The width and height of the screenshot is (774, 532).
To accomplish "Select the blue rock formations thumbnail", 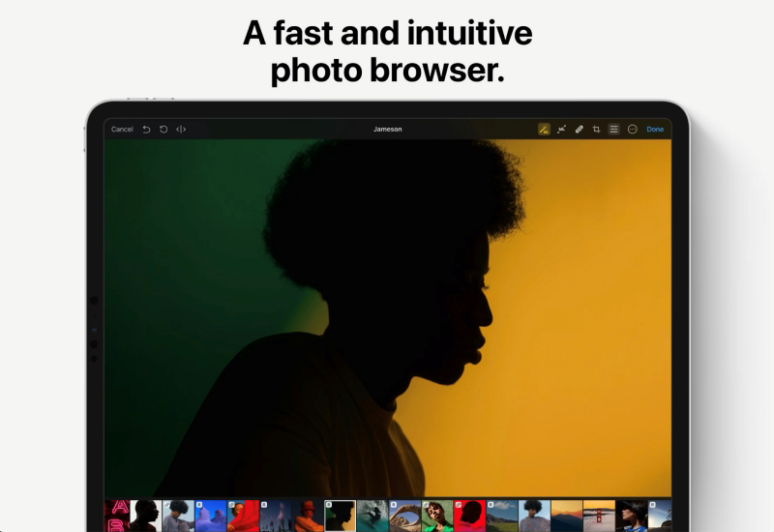I will coord(211,516).
